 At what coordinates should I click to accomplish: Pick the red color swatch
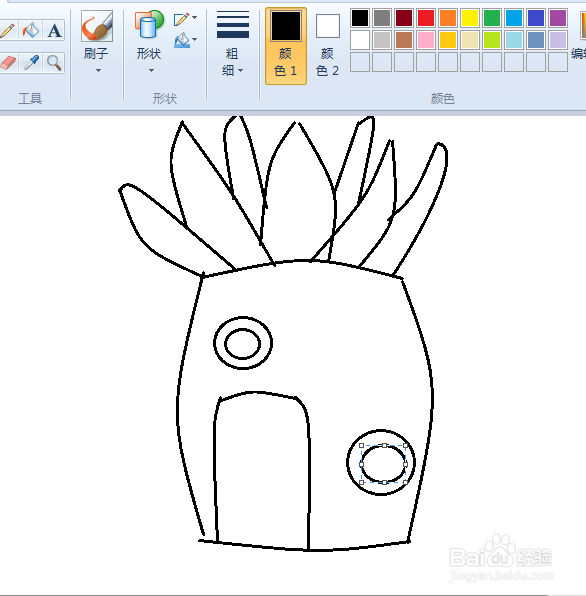coord(426,18)
